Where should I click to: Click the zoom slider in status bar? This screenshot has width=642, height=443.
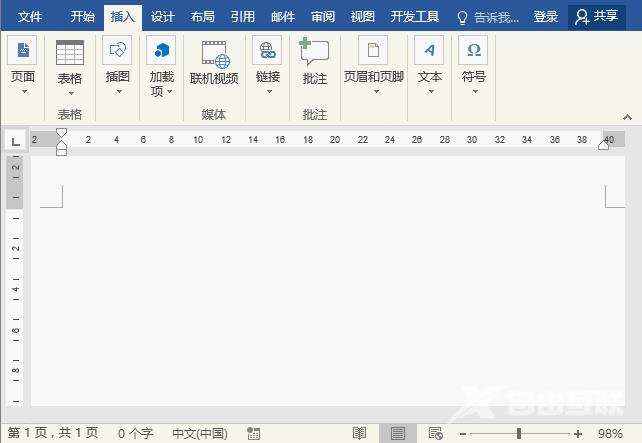click(518, 433)
